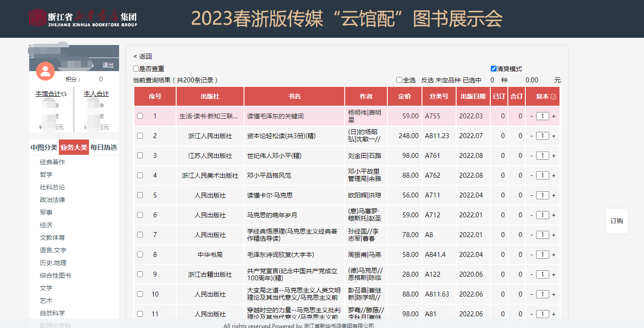Increase copies for row 5 读懂卡尔·马克思
644x328 pixels.
[554, 195]
